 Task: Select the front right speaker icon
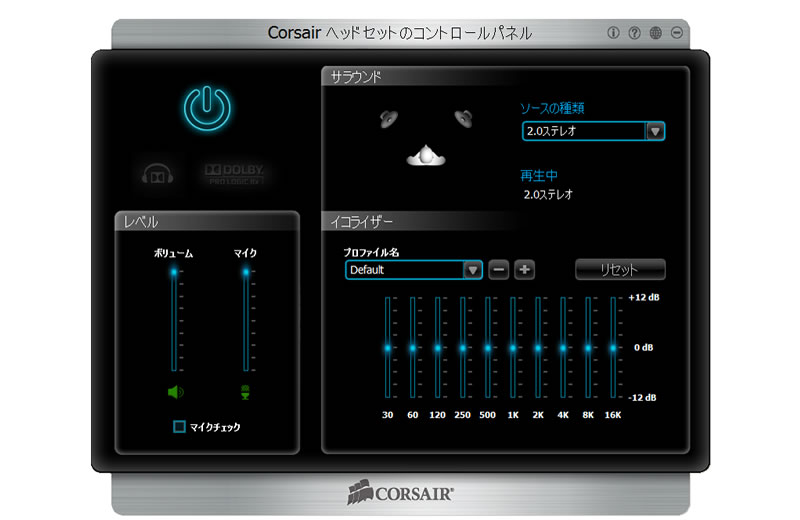click(x=463, y=118)
